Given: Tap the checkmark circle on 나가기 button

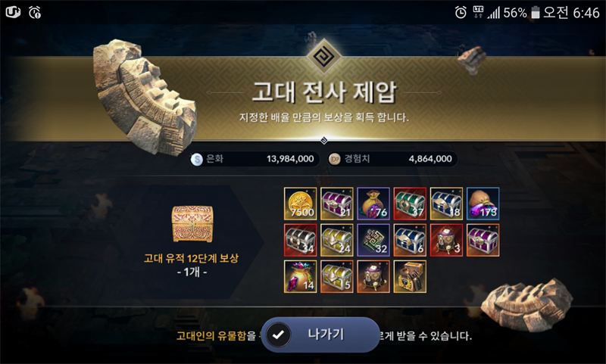Looking at the screenshot, I should point(278,334).
